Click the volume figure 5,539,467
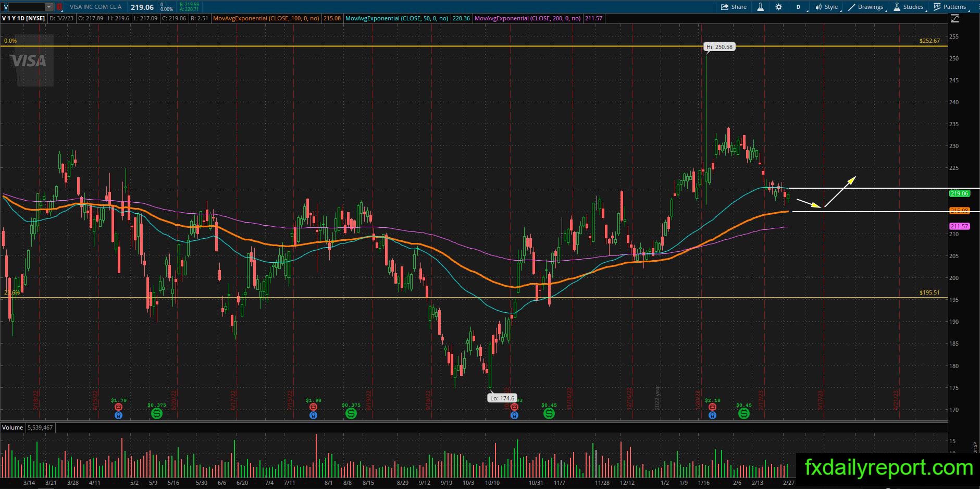Viewport: 980px width, 489px height. point(40,427)
